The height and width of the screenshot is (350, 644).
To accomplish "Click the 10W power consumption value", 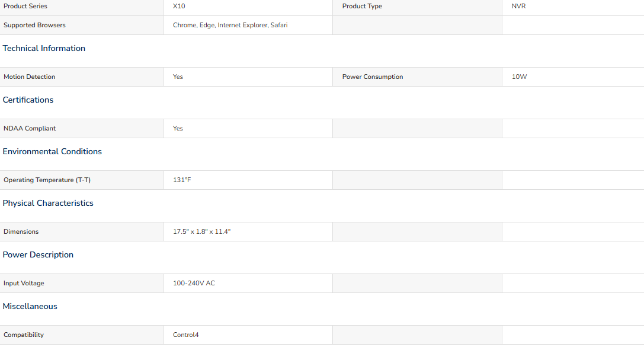I will pyautogui.click(x=519, y=77).
